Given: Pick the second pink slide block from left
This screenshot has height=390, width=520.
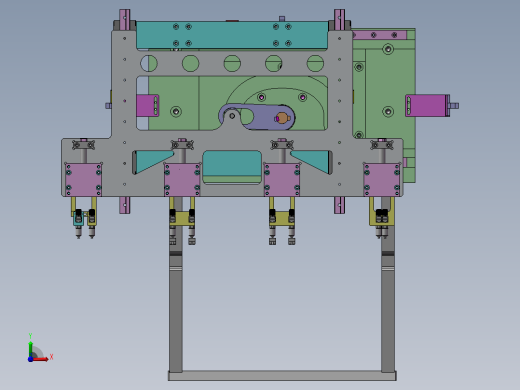Looking at the screenshot, I should coord(182,180).
